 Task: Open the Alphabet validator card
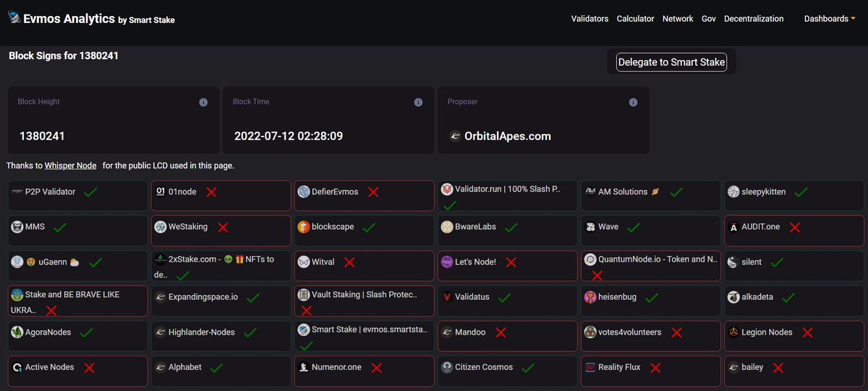[x=221, y=371]
